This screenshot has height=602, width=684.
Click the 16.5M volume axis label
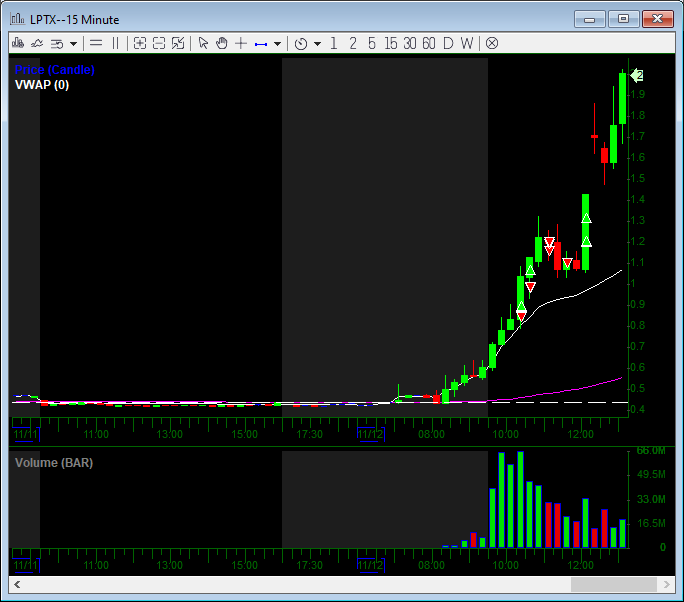coord(651,523)
